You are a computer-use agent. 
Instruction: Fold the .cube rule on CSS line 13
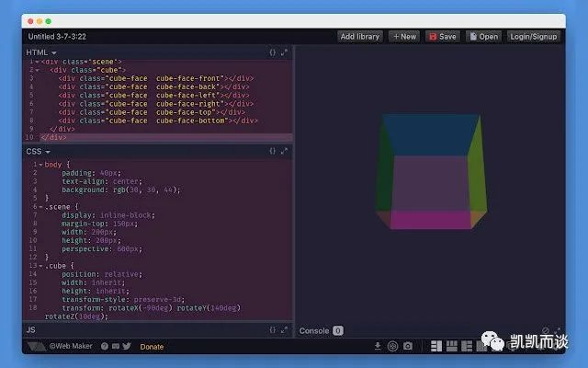(40, 266)
